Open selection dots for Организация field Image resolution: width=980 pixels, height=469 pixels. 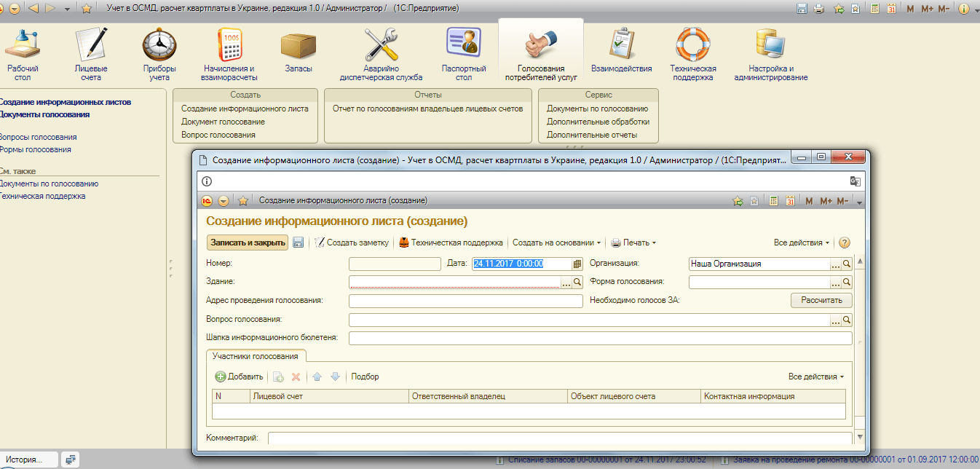836,264
